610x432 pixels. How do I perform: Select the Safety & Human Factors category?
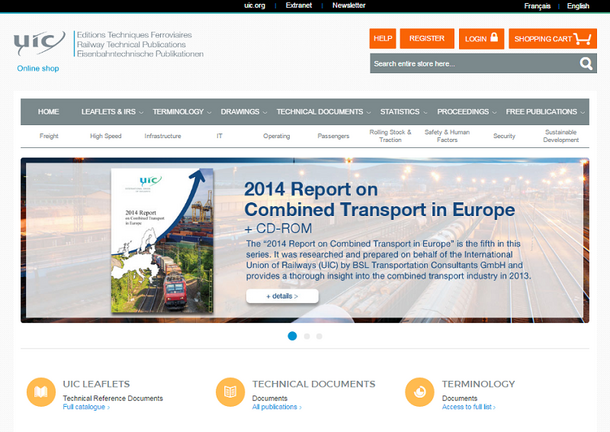447,136
